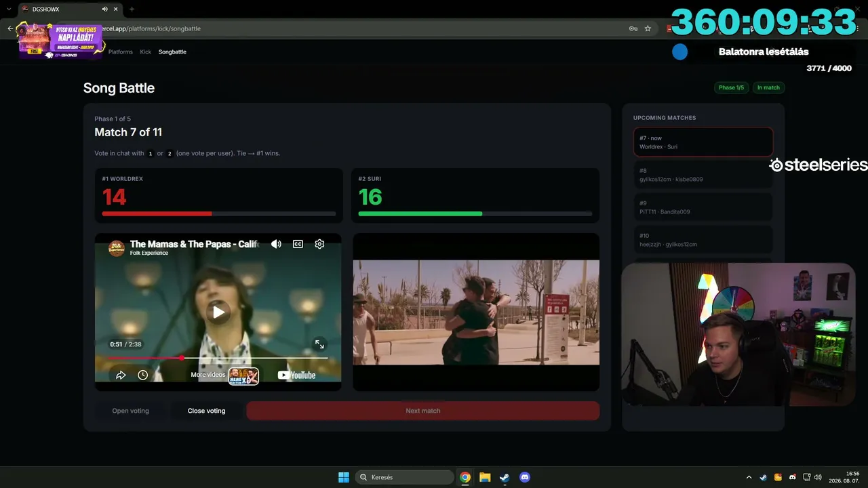868x488 pixels.
Task: Bookmark this page with the star icon
Action: [x=648, y=28]
